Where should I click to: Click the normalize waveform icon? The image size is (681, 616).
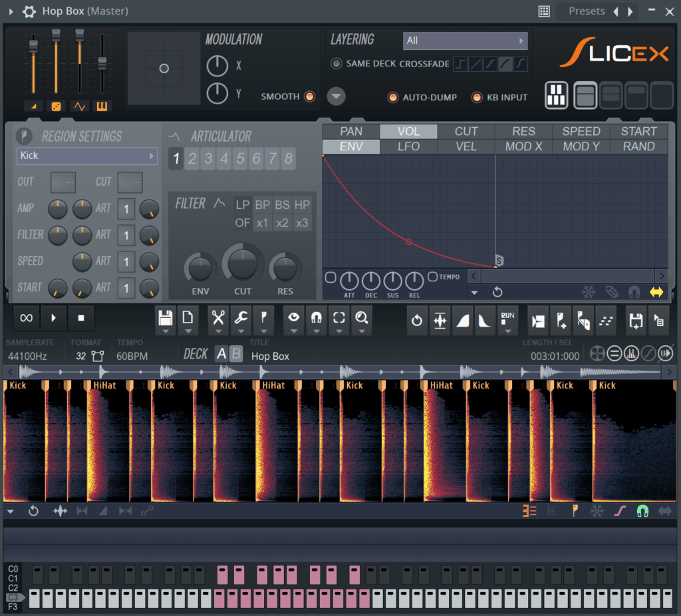click(440, 320)
